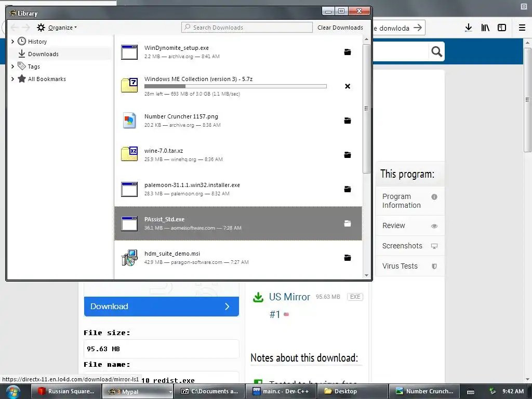Select Tags in the Library sidebar

[34, 66]
